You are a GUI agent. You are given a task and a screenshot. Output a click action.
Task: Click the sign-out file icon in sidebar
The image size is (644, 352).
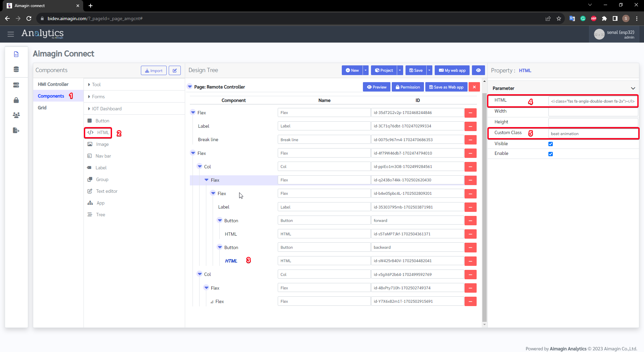tap(16, 130)
